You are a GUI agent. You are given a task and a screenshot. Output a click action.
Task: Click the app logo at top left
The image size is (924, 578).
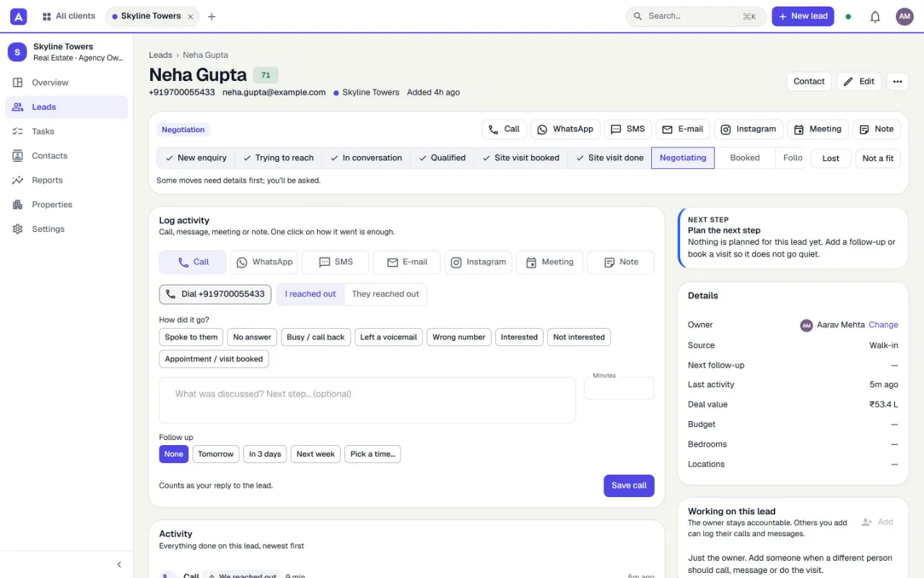click(18, 16)
